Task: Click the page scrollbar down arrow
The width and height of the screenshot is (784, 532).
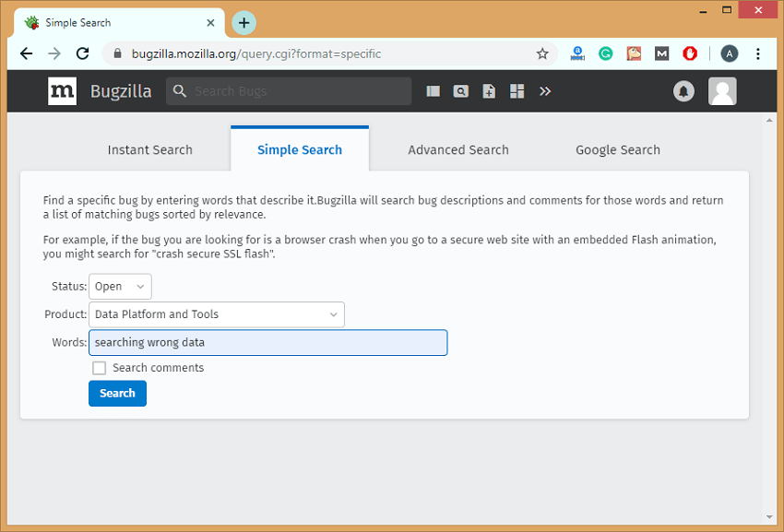Action: click(x=769, y=517)
